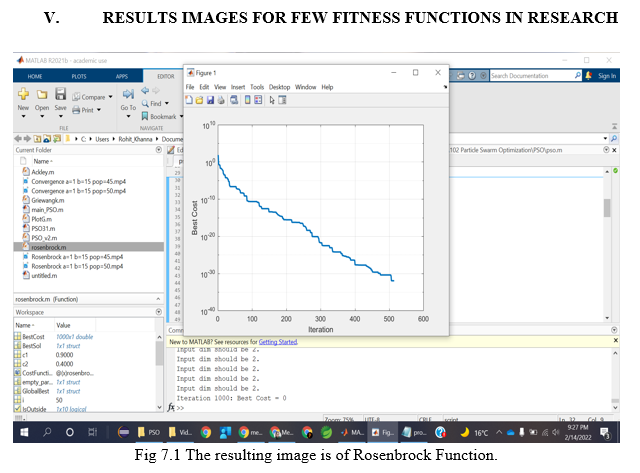Switch to the APPS ribbon tab

pyautogui.click(x=122, y=76)
